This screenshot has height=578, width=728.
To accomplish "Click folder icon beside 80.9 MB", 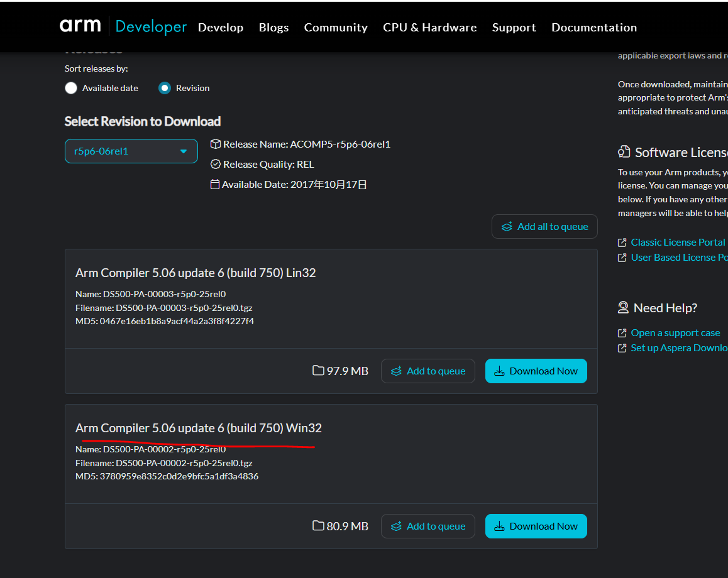I will point(319,526).
